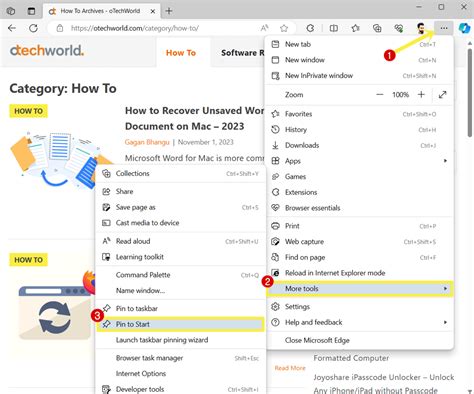Switch to How To navigation tab

click(x=181, y=53)
